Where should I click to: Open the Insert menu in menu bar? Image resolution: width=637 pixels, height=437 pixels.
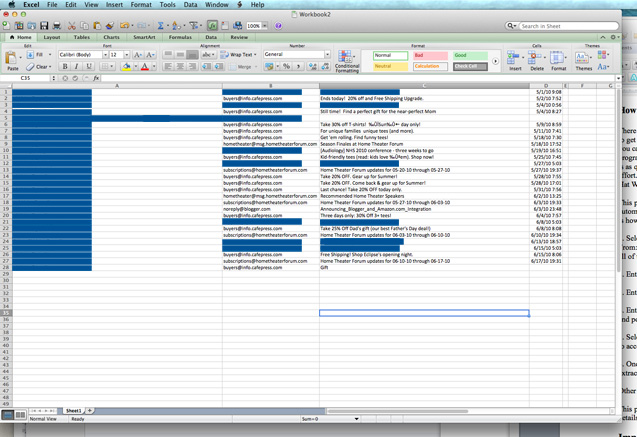click(x=115, y=5)
